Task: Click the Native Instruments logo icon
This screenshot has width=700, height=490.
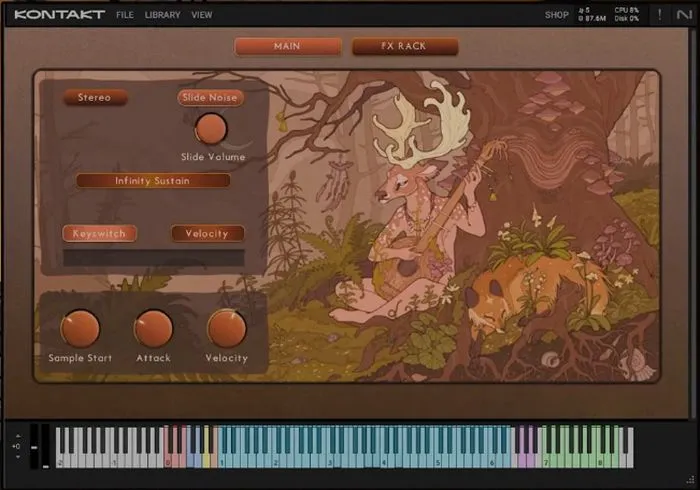Action: (x=683, y=15)
